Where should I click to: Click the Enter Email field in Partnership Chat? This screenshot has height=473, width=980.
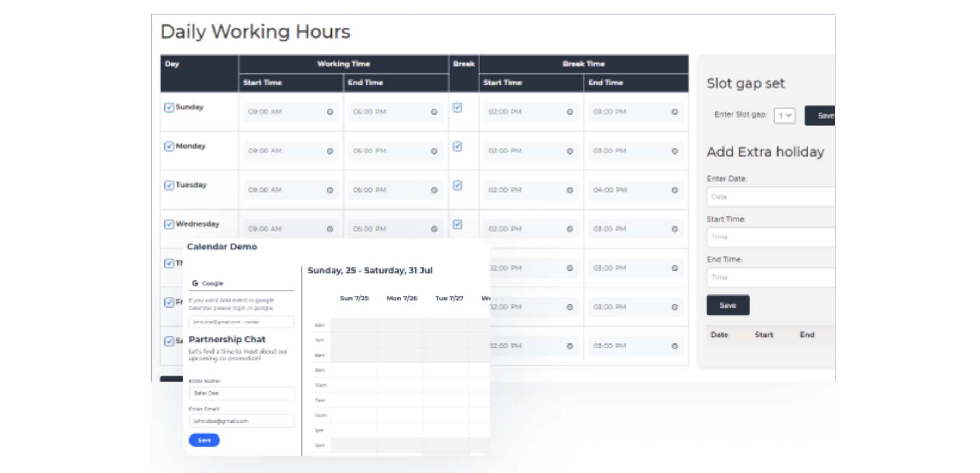click(242, 421)
